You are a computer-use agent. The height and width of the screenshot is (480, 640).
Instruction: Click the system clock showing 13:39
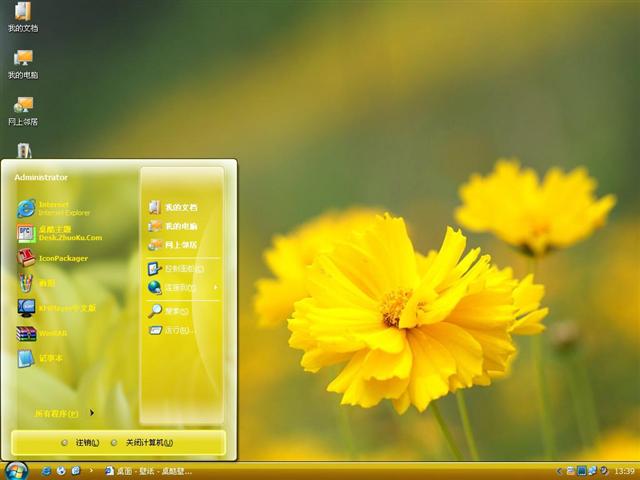click(x=624, y=470)
